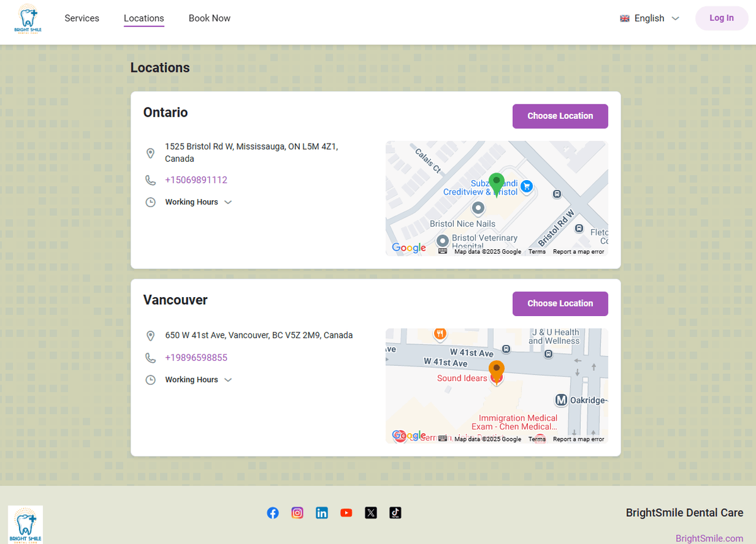Click Oakridge metro station M icon

click(561, 400)
